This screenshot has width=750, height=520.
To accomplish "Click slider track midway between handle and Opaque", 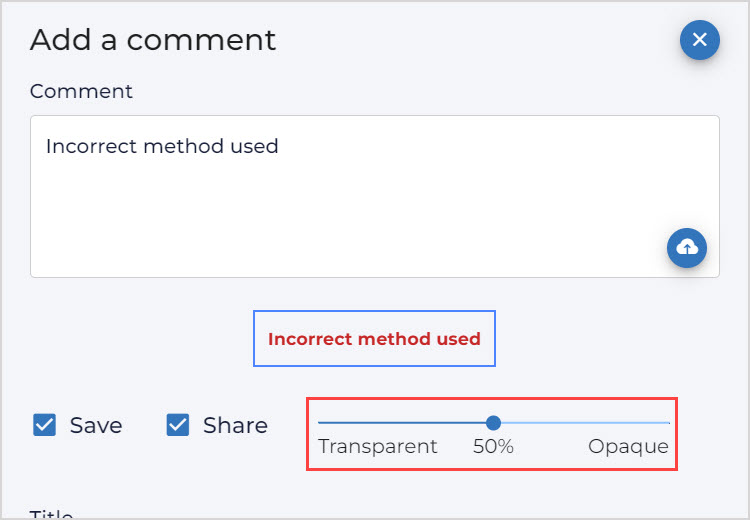I will tap(580, 423).
